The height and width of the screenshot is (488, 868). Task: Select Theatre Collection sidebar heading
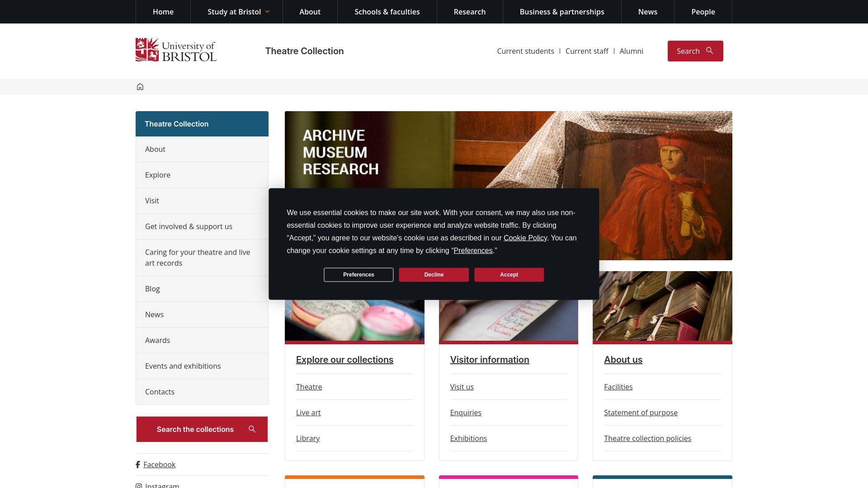[x=202, y=124]
